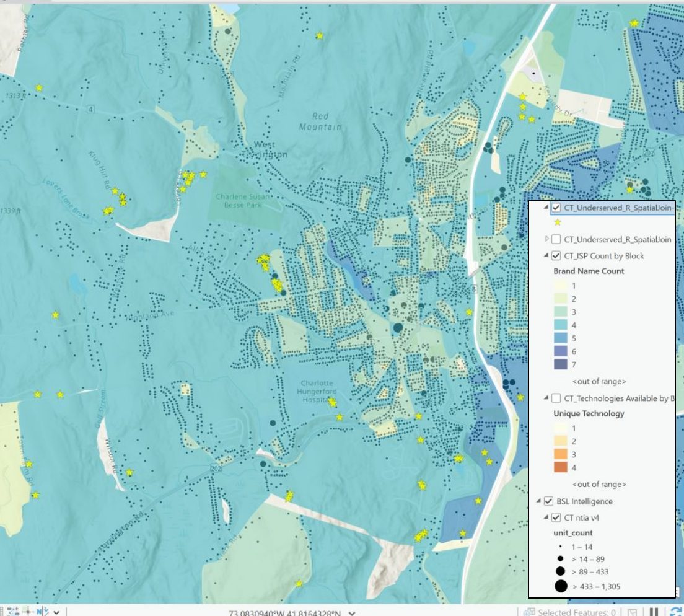Click the 1 – 14 unit_count dot symbol
Image resolution: width=684 pixels, height=616 pixels.
[561, 547]
